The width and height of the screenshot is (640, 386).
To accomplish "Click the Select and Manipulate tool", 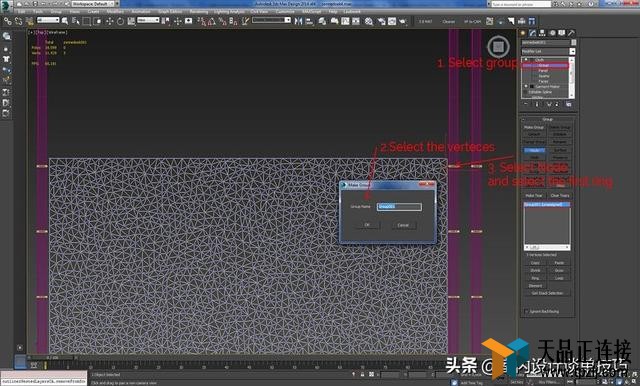I will [178, 21].
